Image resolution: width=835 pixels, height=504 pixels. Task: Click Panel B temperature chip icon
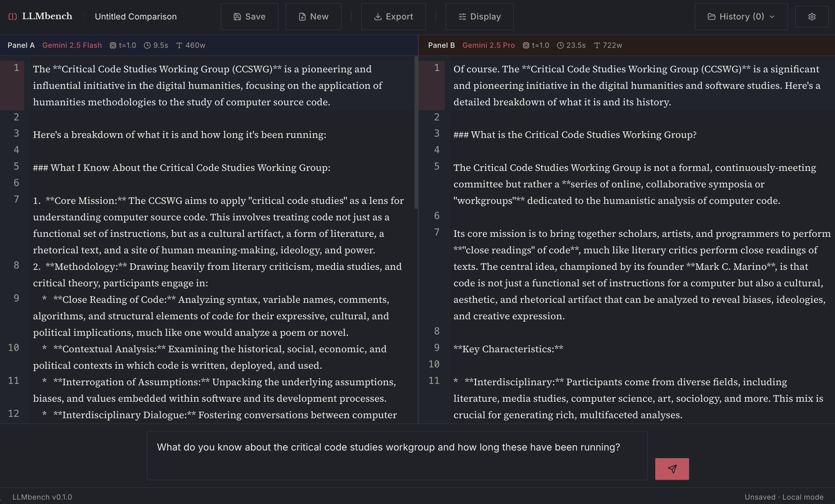525,45
